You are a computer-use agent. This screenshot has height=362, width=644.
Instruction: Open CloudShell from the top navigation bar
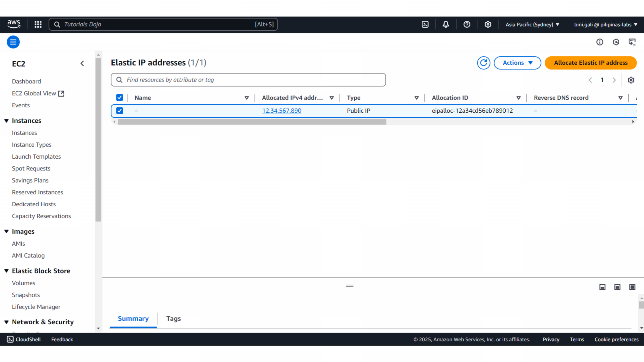click(x=425, y=24)
